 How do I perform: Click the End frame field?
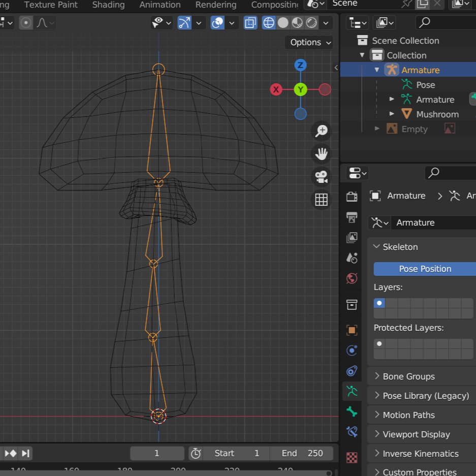pyautogui.click(x=303, y=453)
